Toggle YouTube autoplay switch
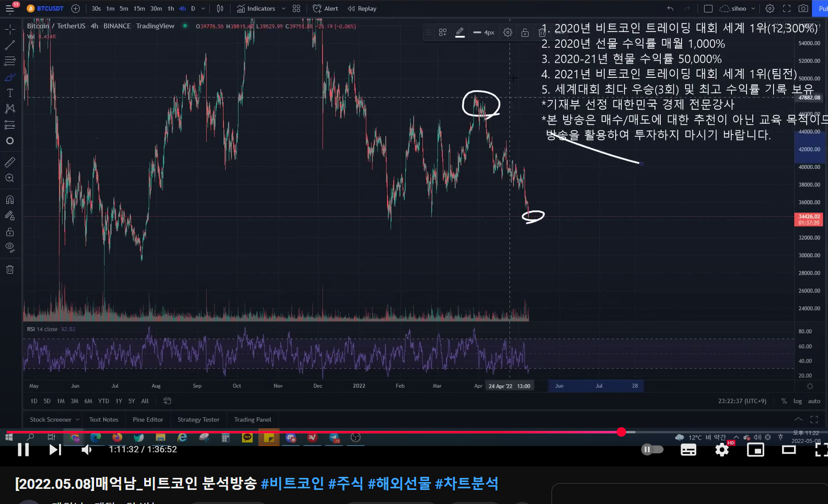This screenshot has width=828, height=504. 652,450
